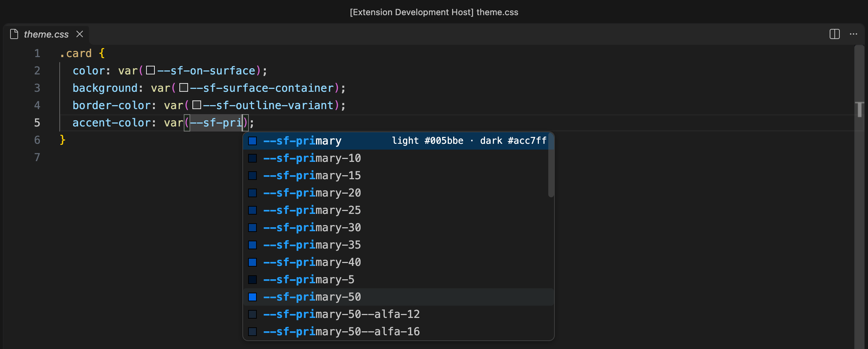Click the file icon on theme.css tab
This screenshot has height=349, width=868.
[x=14, y=34]
